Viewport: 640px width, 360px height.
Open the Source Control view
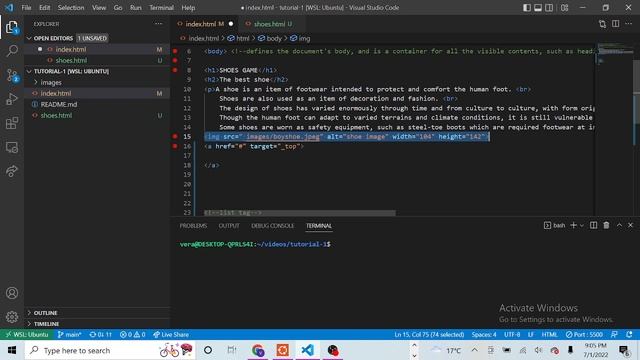(12, 76)
